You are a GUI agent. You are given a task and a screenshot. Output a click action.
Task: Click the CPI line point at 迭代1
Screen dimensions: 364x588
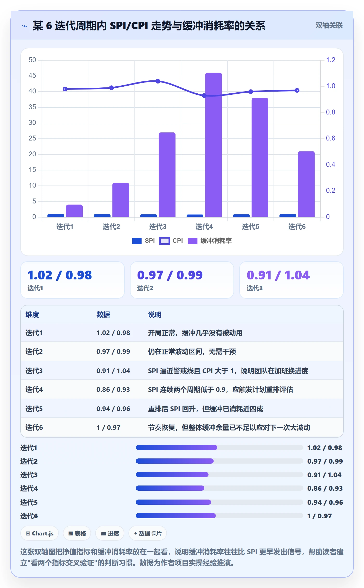tap(65, 89)
